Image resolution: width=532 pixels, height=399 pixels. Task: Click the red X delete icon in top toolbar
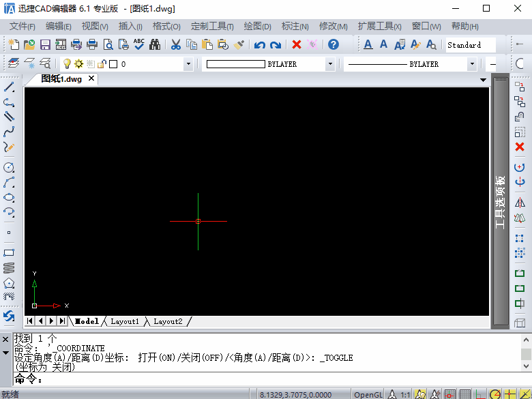click(297, 44)
